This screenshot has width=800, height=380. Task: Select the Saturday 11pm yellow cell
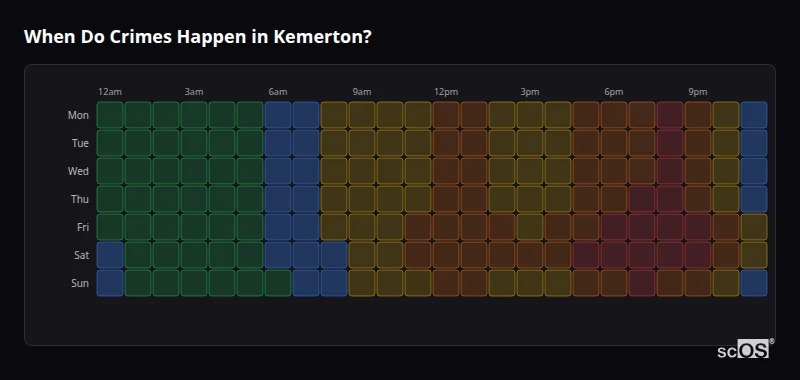tap(754, 255)
